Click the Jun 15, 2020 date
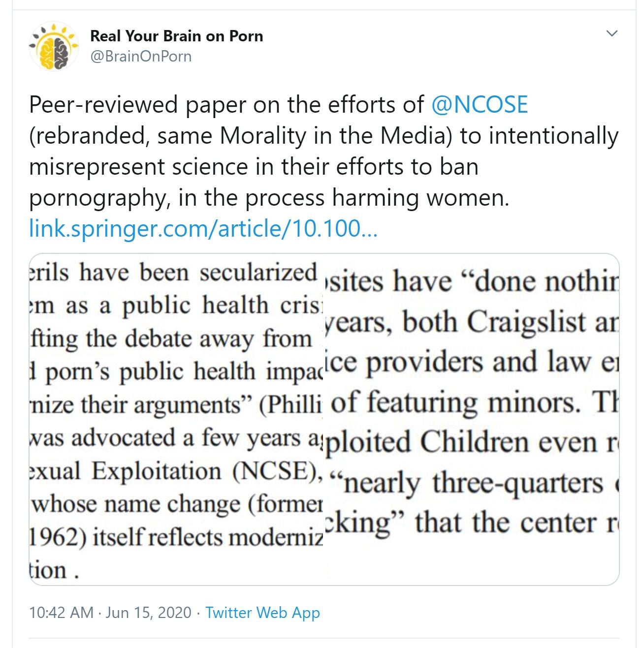Viewport: 644px width, 648px height. [148, 613]
